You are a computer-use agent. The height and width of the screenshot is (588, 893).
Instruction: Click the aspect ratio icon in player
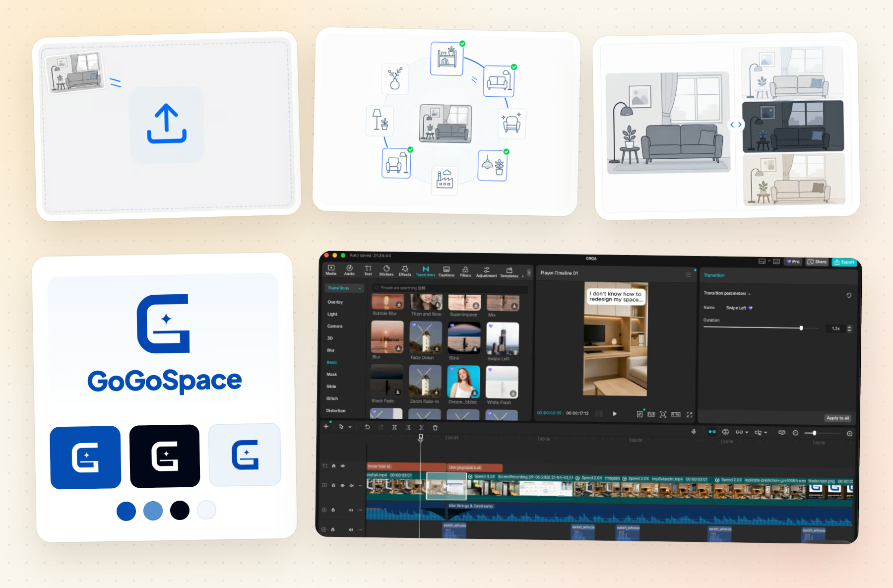click(676, 414)
